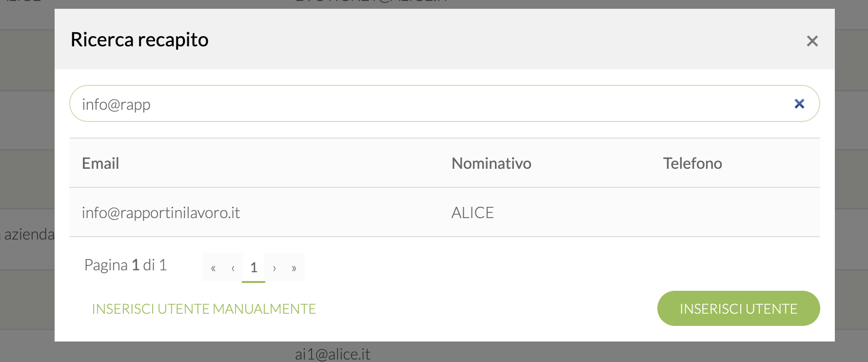The image size is (868, 362).
Task: Click the info@rapp search input
Action: [429, 104]
